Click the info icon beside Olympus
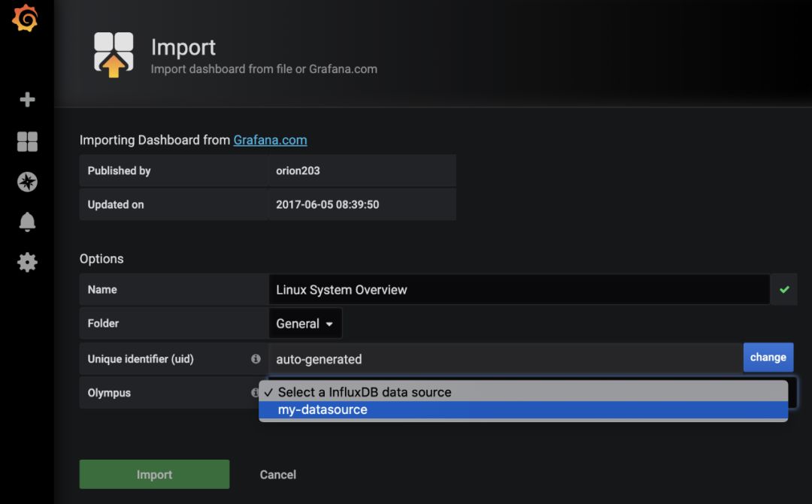The width and height of the screenshot is (812, 504). click(255, 393)
